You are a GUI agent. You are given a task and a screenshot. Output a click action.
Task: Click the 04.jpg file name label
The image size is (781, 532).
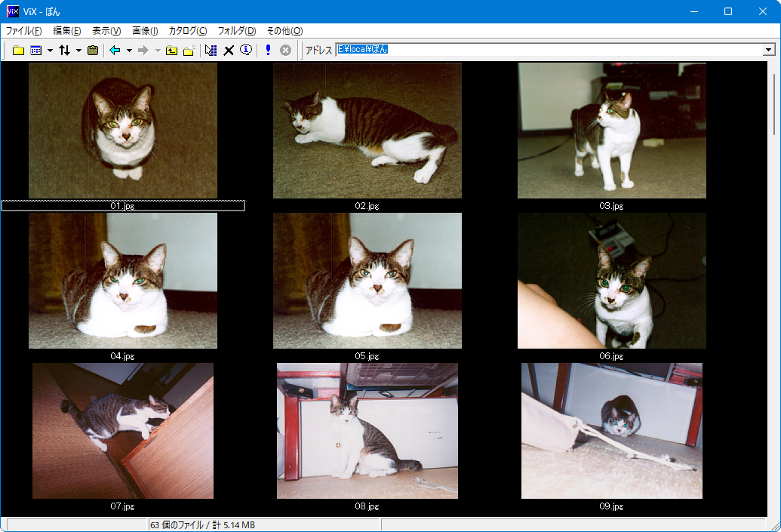[122, 356]
